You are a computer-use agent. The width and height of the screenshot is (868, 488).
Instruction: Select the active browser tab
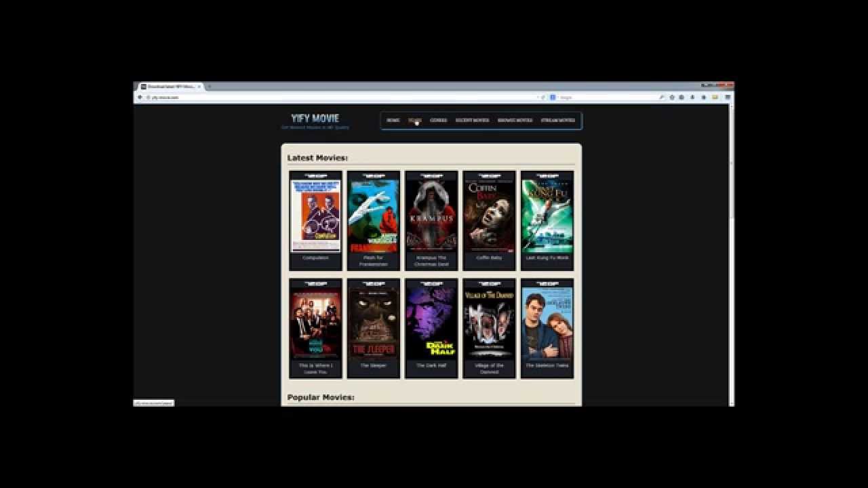click(171, 87)
